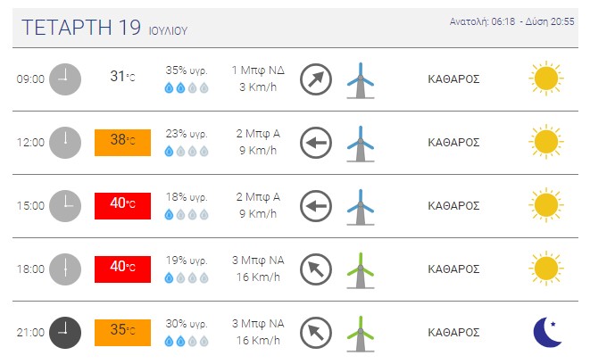Click the dark clock icon at 21:00
This screenshot has height=364, width=590.
[65, 333]
